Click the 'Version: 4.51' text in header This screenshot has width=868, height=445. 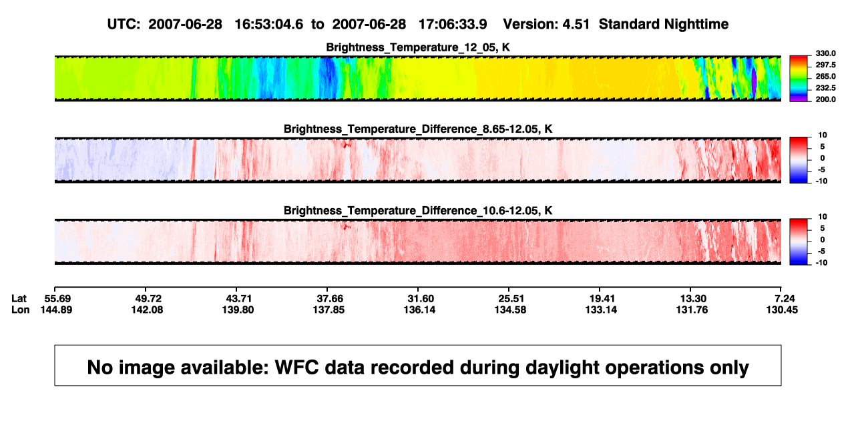click(x=548, y=24)
